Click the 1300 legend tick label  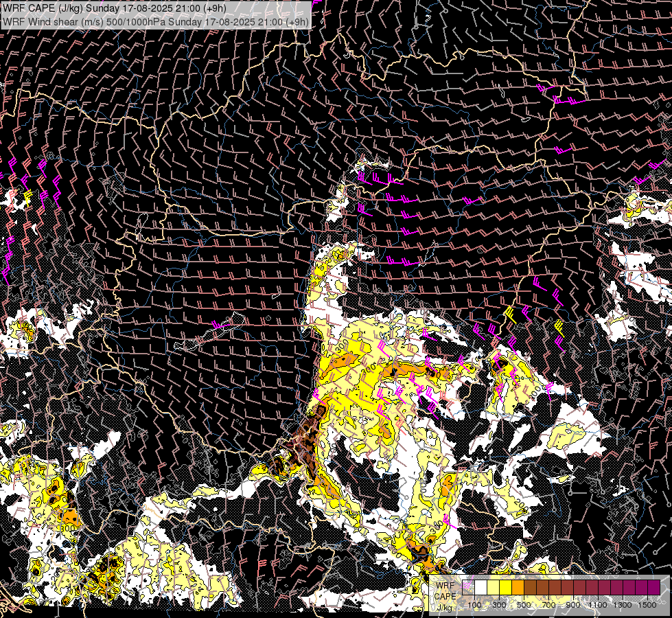click(623, 605)
